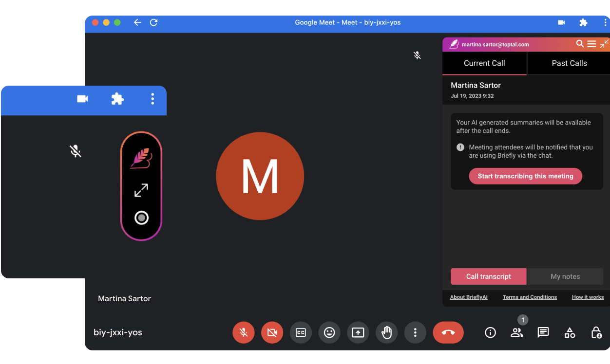Click the exclamation notice icon in Briefly panel
The height and width of the screenshot is (364, 610).
(460, 147)
